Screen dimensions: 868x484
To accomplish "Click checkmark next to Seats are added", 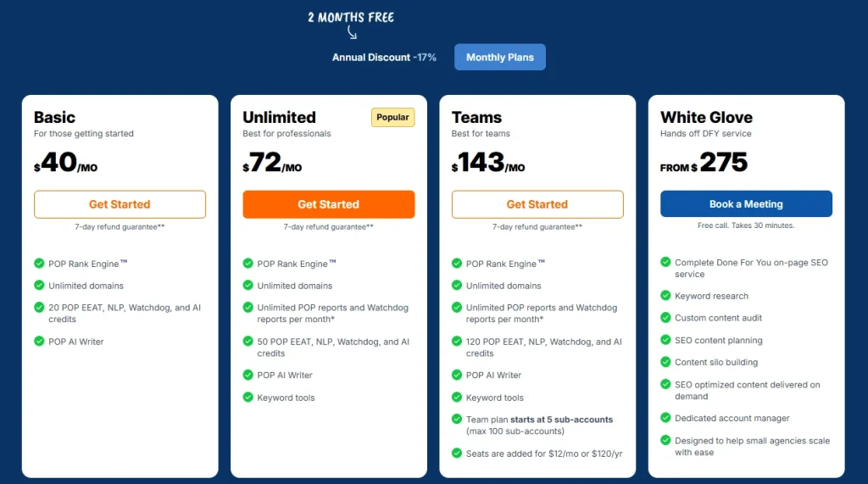I will [x=457, y=453].
